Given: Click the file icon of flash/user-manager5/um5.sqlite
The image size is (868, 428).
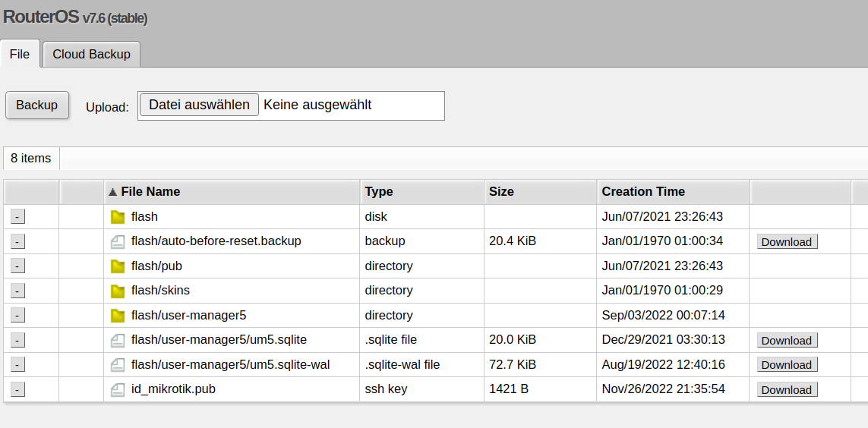Looking at the screenshot, I should 118,340.
